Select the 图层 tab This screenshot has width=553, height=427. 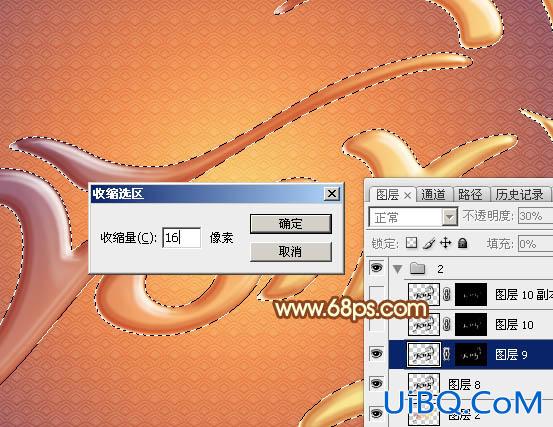tap(387, 195)
